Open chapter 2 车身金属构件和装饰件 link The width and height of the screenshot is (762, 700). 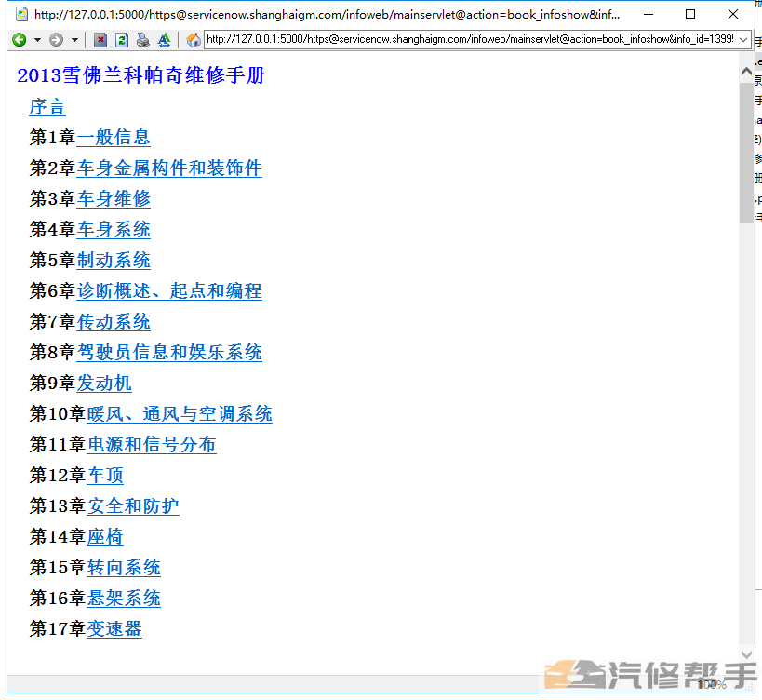169,168
